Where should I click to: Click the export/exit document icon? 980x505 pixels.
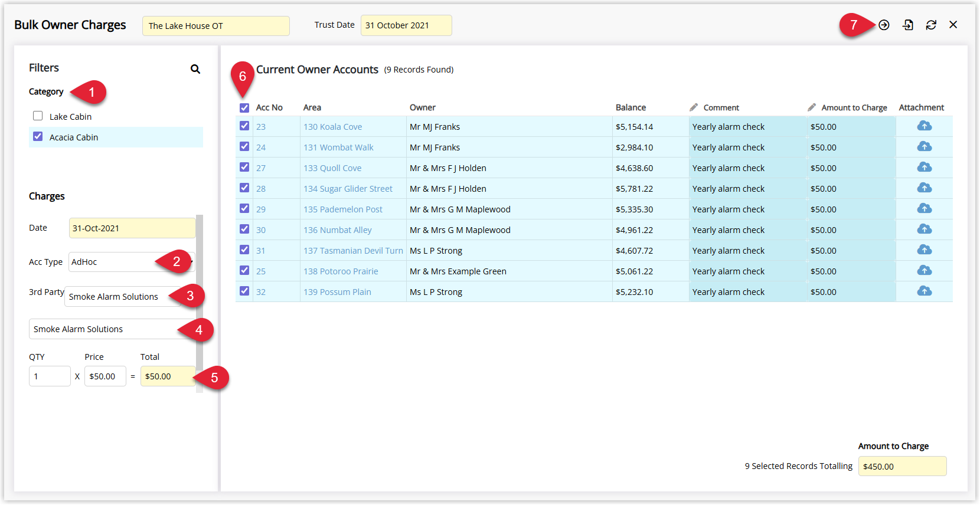908,25
